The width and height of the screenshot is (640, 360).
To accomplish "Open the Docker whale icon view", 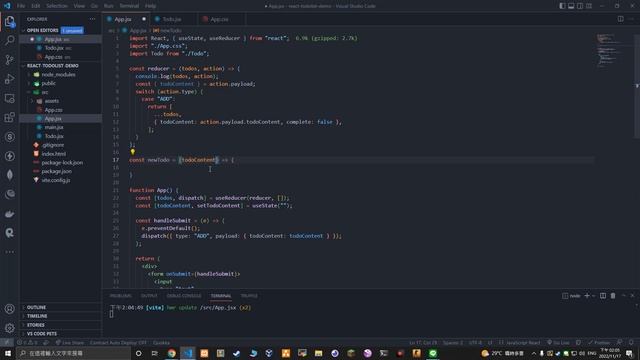I will pyautogui.click(x=10, y=214).
